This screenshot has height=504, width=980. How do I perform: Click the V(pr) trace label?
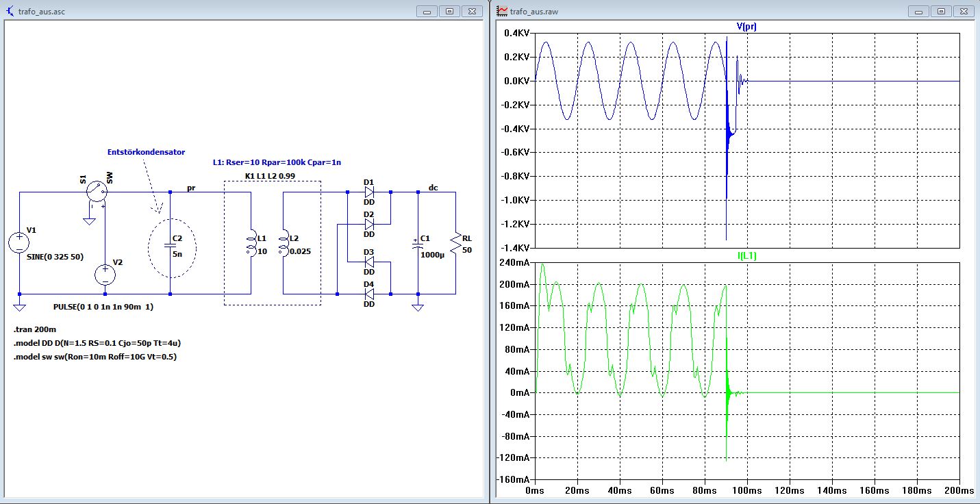(746, 26)
